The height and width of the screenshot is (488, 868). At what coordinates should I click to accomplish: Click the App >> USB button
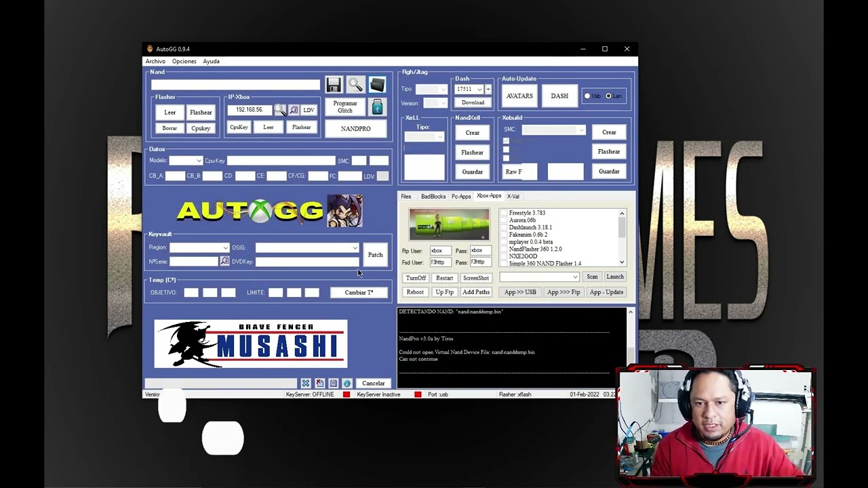[520, 292]
